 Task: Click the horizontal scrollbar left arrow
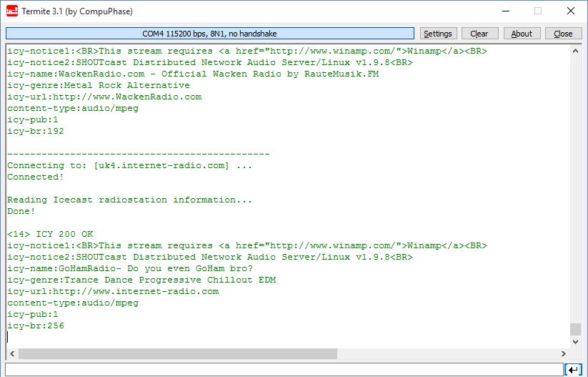pyautogui.click(x=12, y=353)
